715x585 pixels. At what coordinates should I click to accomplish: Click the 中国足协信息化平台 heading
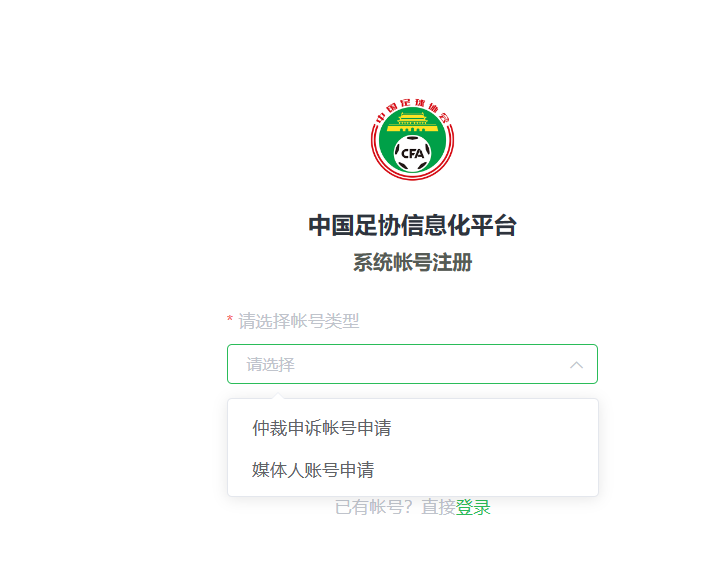[412, 225]
